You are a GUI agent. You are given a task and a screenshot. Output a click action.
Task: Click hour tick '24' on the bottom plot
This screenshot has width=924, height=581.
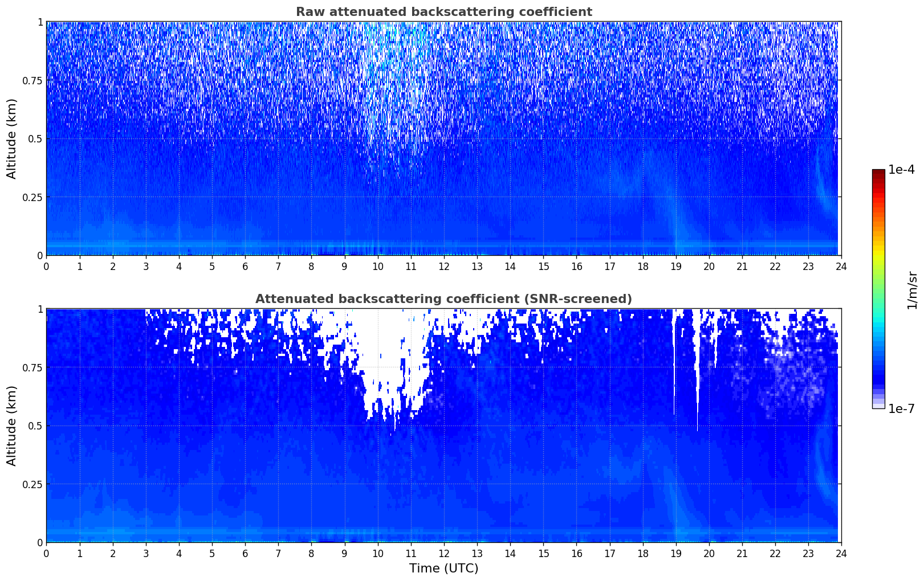pyautogui.click(x=841, y=553)
